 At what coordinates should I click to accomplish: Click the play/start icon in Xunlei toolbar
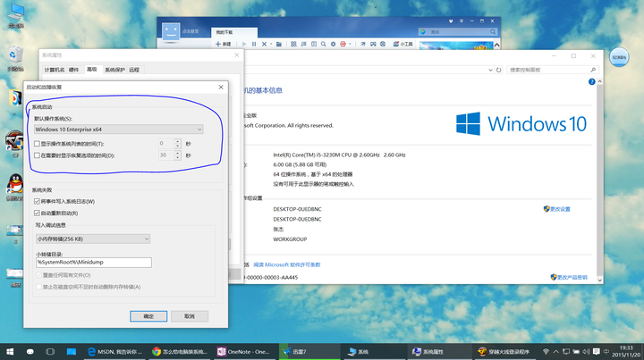244,44
